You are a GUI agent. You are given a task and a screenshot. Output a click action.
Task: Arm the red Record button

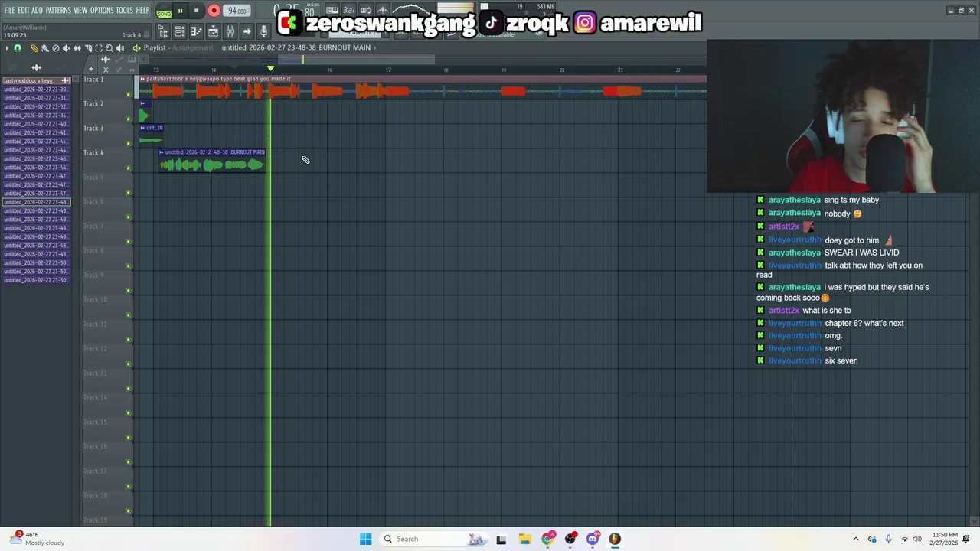click(x=214, y=11)
